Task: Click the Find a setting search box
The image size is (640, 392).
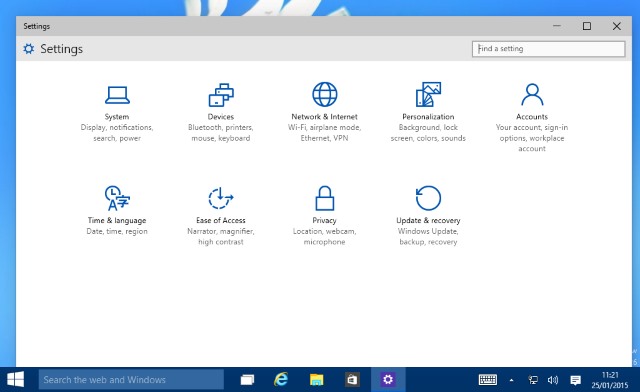Action: [x=548, y=49]
